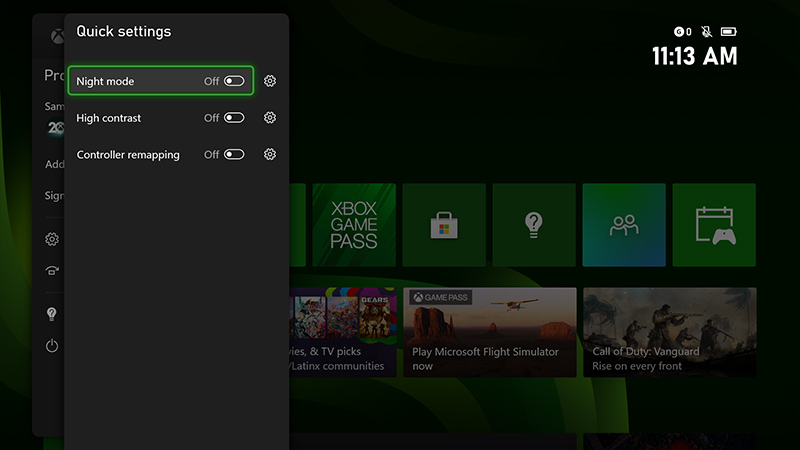Viewport: 800px width, 450px height.
Task: Open Night mode settings gear
Action: (270, 81)
